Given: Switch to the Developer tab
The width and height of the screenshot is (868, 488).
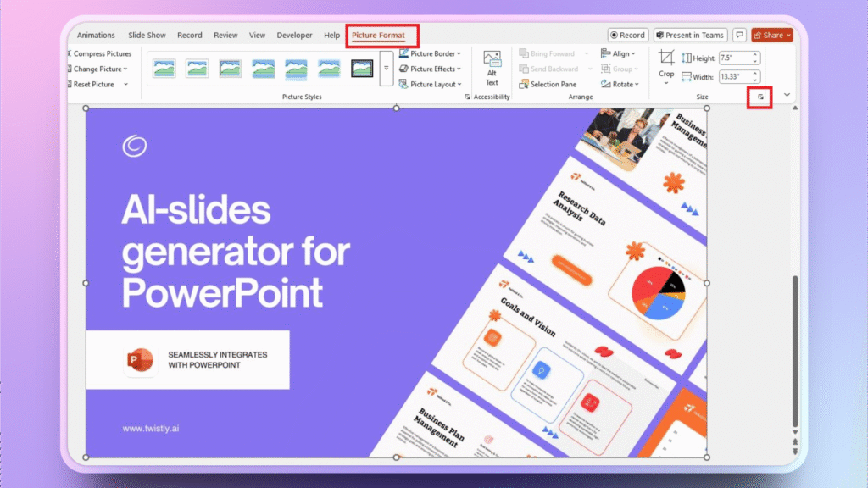Looking at the screenshot, I should pos(294,35).
